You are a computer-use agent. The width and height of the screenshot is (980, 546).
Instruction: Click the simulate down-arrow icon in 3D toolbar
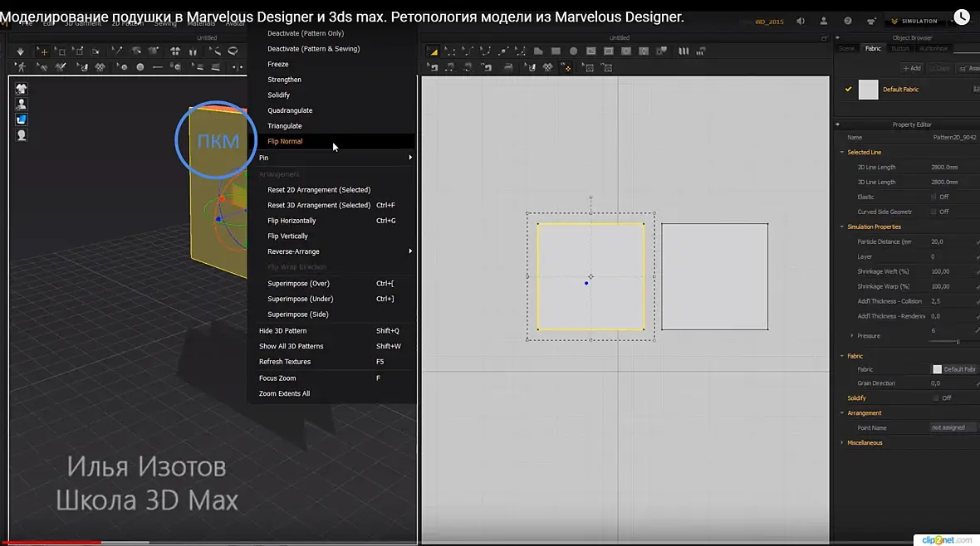(x=20, y=51)
